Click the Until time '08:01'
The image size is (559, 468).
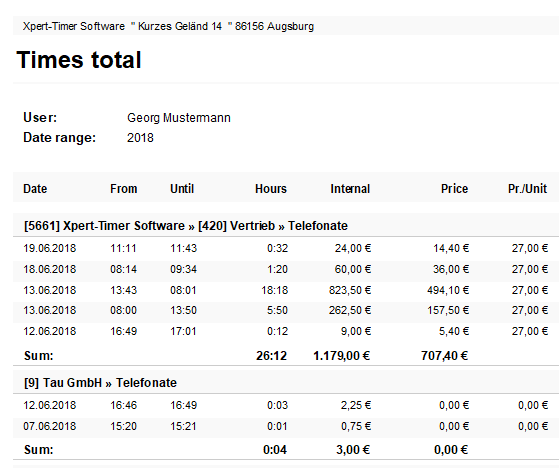click(x=183, y=290)
